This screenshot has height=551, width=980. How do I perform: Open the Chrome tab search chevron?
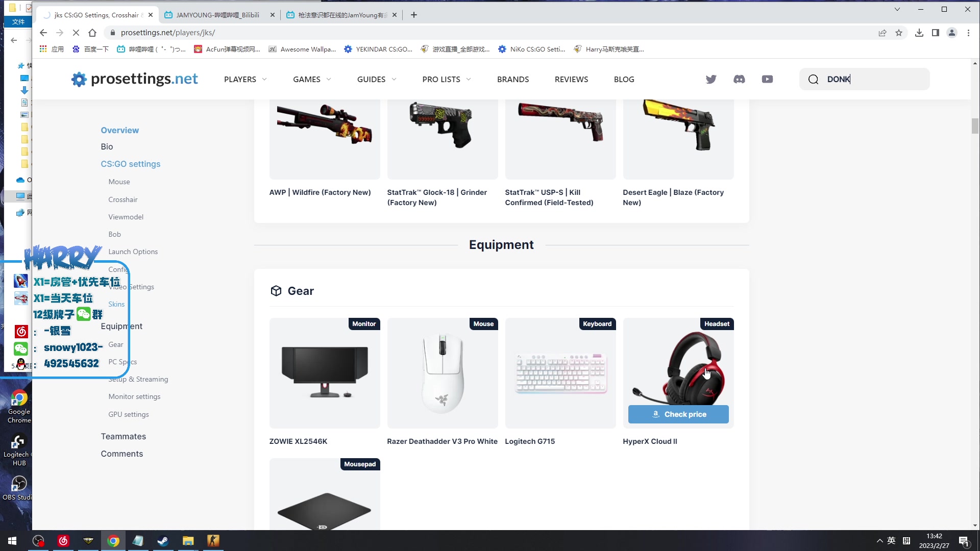pos(897,9)
